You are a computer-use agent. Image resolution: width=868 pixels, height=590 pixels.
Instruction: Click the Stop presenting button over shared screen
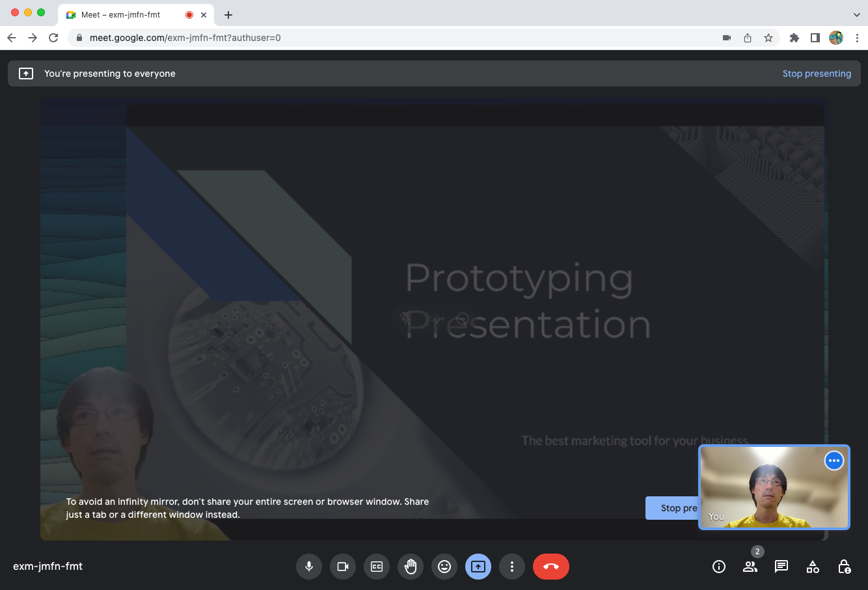tap(672, 508)
